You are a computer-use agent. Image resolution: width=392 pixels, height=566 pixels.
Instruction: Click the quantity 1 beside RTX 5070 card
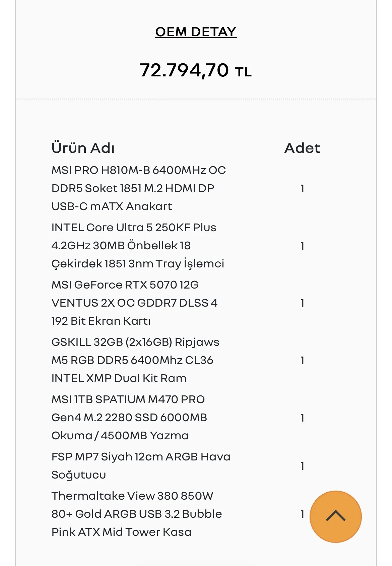(x=302, y=303)
